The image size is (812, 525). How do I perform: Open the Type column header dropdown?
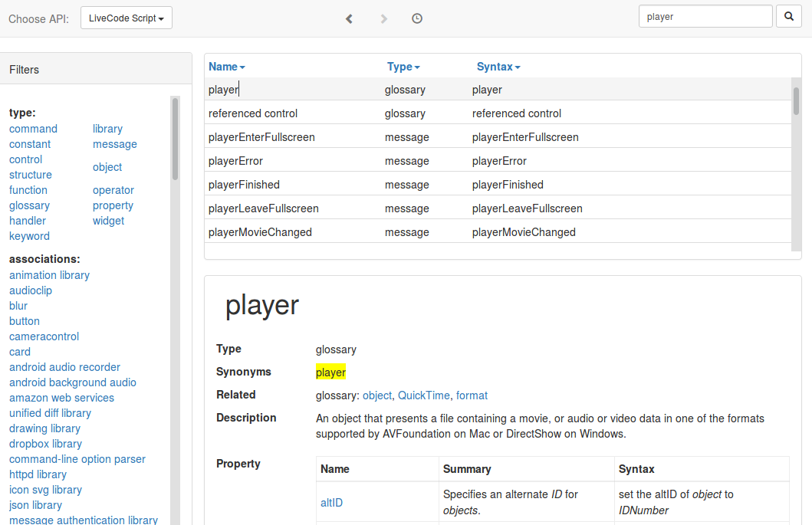(403, 67)
